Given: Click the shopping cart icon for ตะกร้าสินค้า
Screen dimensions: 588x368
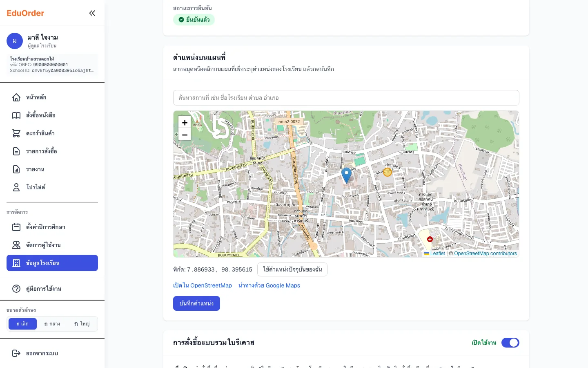Looking at the screenshot, I should [16, 133].
